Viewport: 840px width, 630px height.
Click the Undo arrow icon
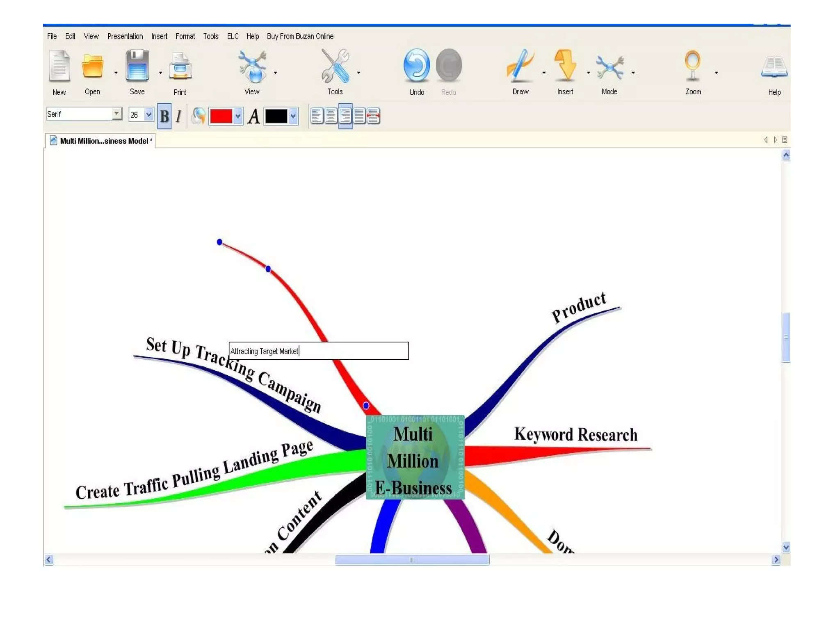point(416,66)
